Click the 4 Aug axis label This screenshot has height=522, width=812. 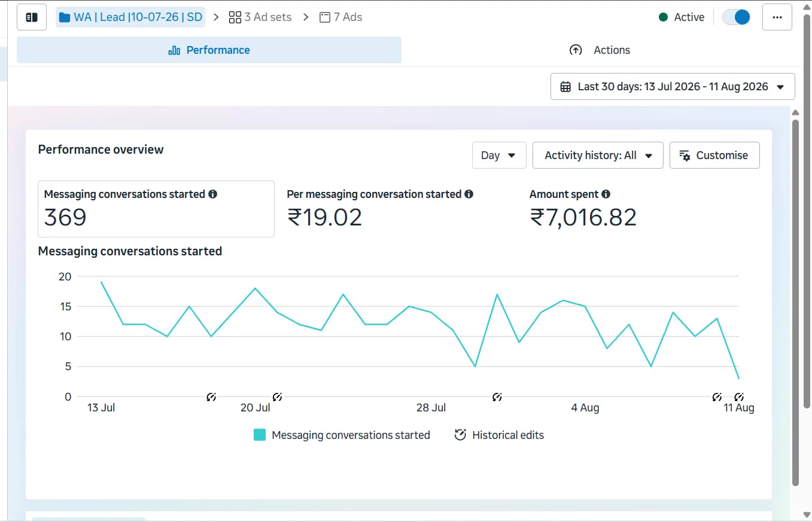585,408
